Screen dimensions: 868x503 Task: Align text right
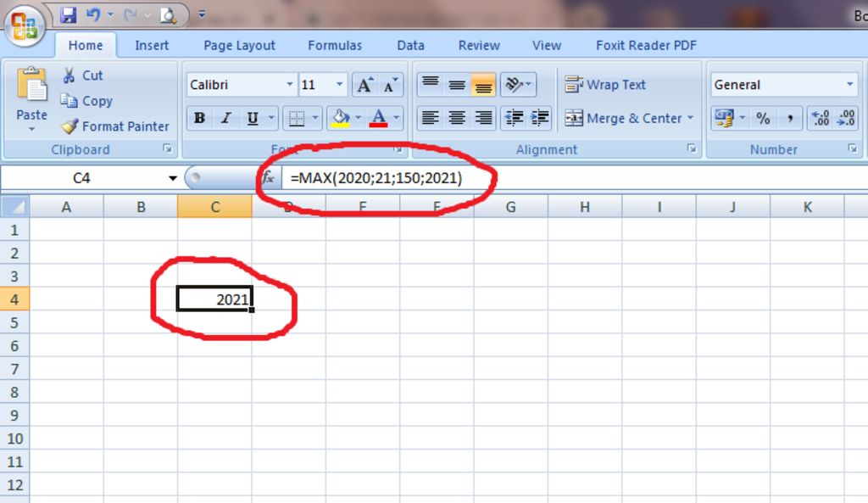[x=482, y=118]
